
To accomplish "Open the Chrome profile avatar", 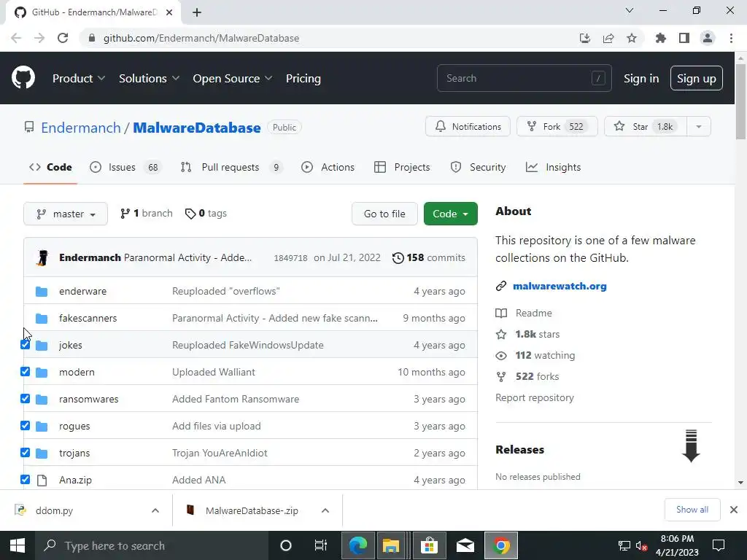I will 708,38.
